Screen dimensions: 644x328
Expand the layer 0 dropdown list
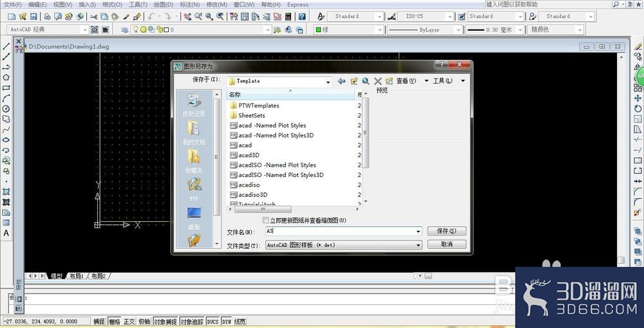tap(268, 30)
